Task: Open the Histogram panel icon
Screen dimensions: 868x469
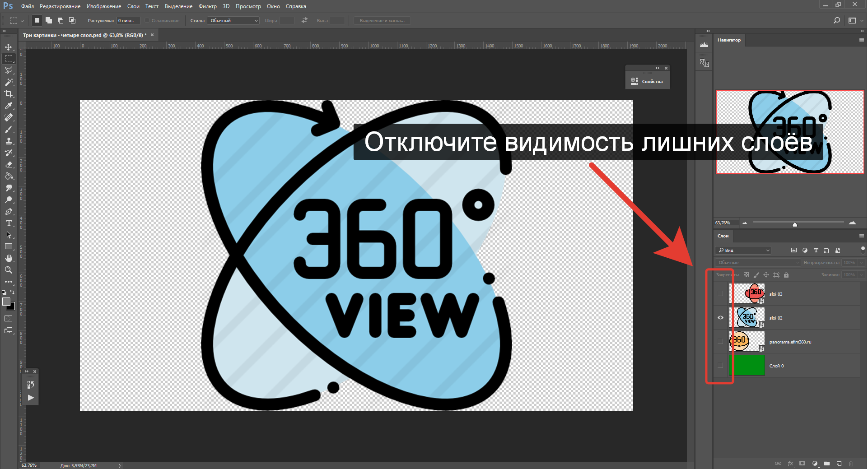Action: tap(704, 44)
